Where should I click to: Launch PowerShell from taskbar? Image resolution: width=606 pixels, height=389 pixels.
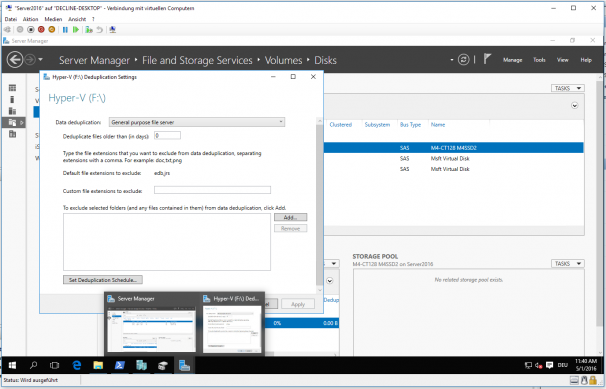pyautogui.click(x=119, y=365)
